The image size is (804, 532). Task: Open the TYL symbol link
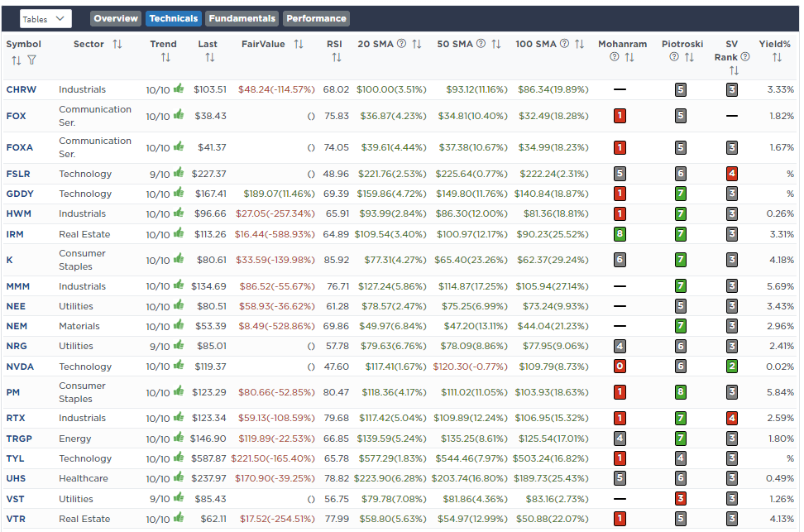pos(16,458)
